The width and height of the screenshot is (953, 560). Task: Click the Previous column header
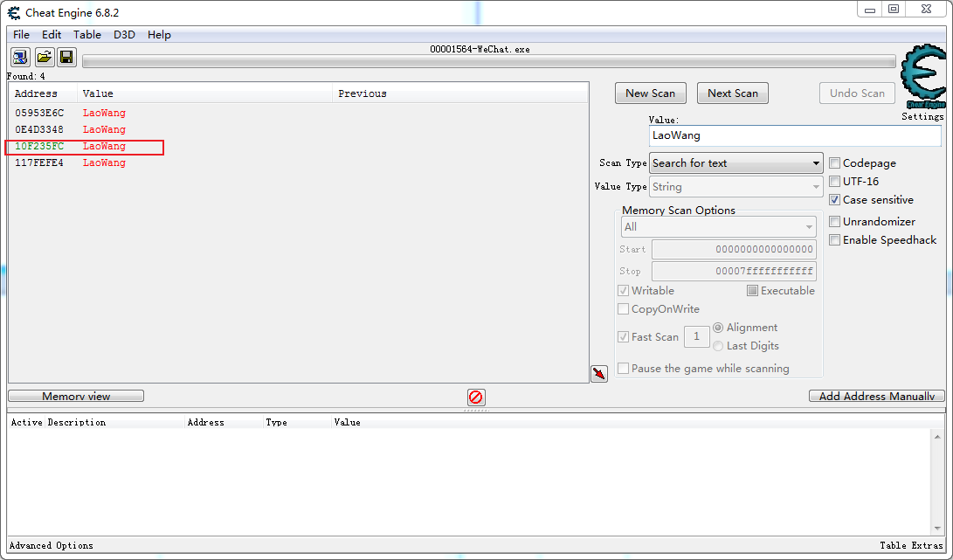(x=460, y=93)
